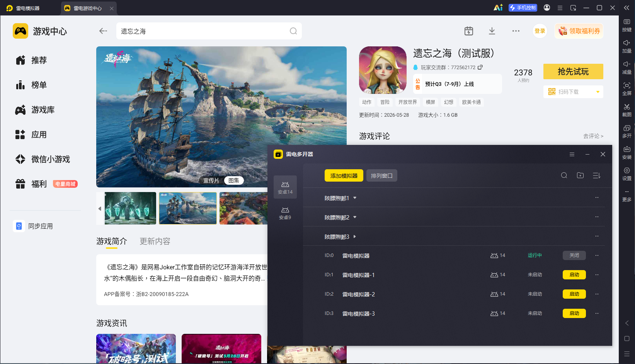Select the ship screenshot thumbnail
The width and height of the screenshot is (635, 364).
pyautogui.click(x=188, y=208)
